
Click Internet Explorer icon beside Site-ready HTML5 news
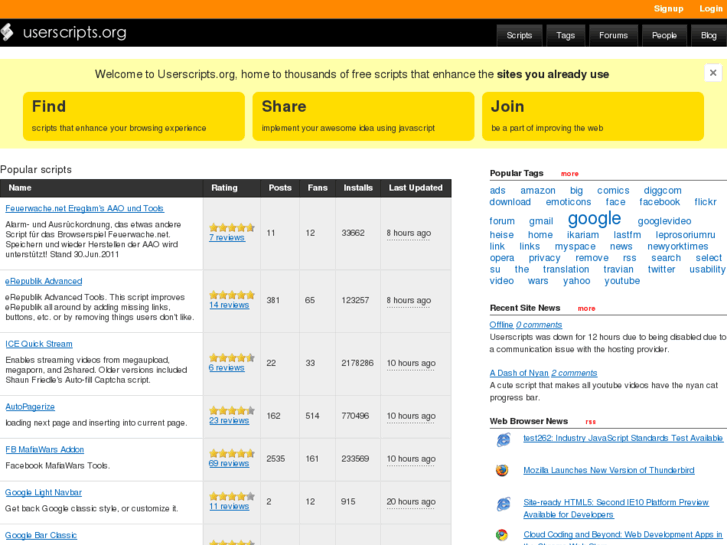tap(503, 504)
